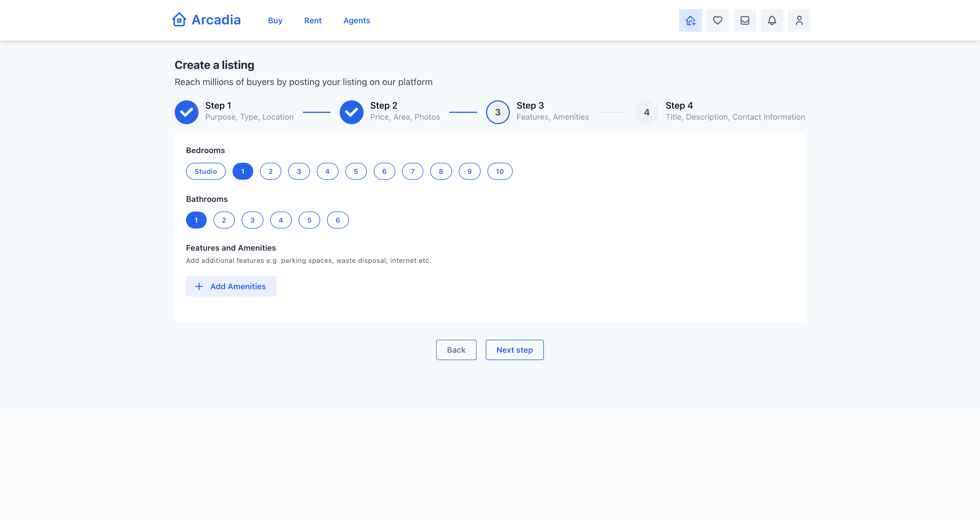The width and height of the screenshot is (980, 520).
Task: Select 2 bathrooms option
Action: tap(224, 220)
